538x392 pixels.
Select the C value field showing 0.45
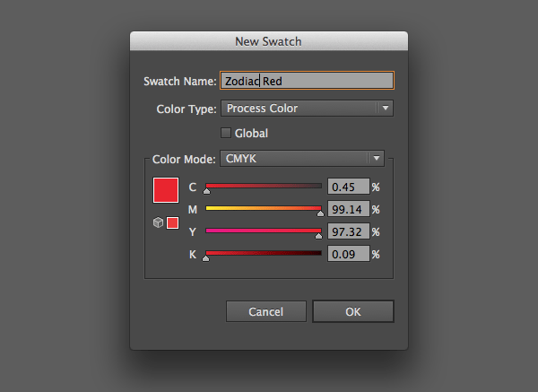(x=349, y=187)
